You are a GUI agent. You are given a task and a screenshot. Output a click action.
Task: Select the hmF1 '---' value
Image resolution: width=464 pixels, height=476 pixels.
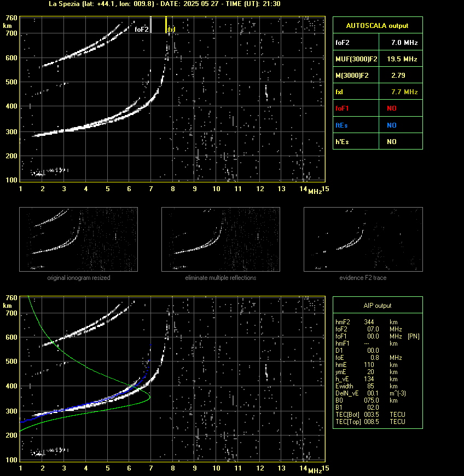367,343
